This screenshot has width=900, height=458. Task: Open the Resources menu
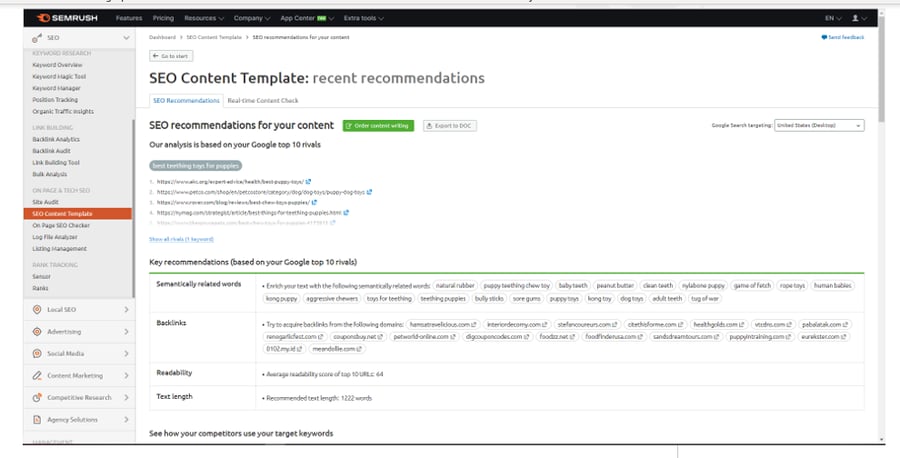[204, 18]
